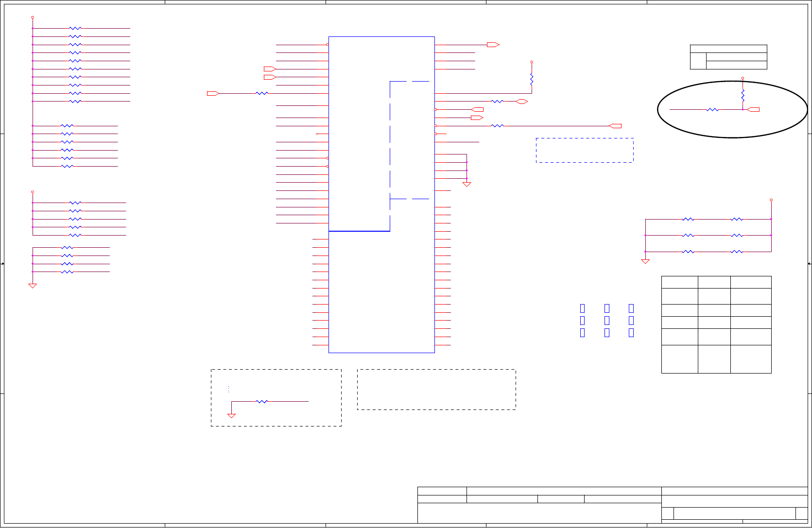Select the ground symbol inside the bottom-left dashed box
Image resolution: width=812 pixels, height=528 pixels.
[x=232, y=416]
